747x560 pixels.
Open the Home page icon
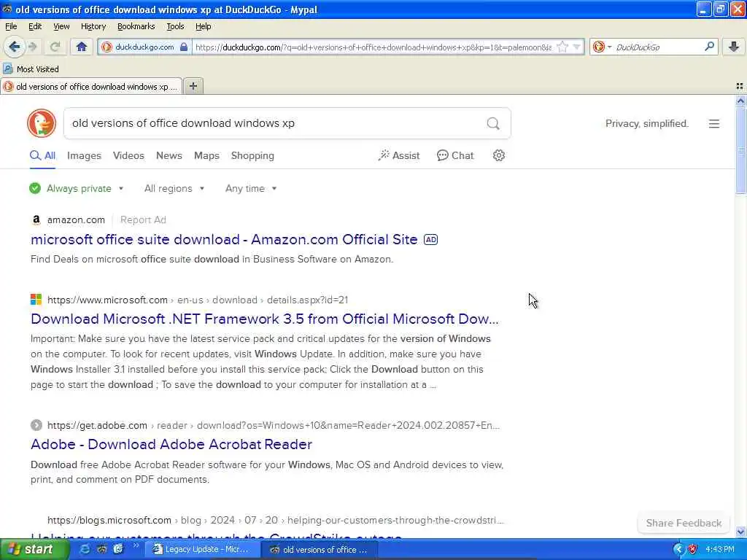[x=82, y=47]
